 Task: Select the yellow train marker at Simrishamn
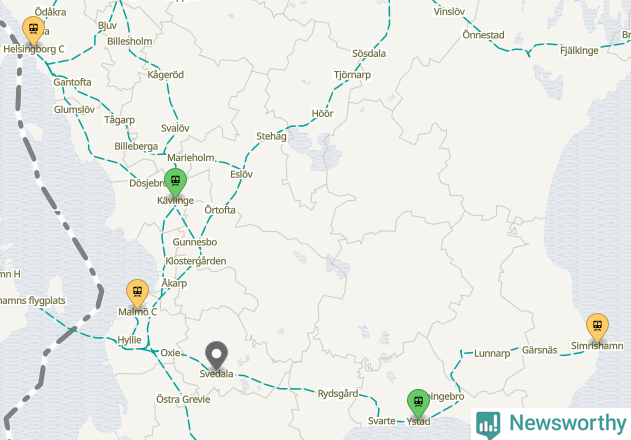pyautogui.click(x=598, y=328)
